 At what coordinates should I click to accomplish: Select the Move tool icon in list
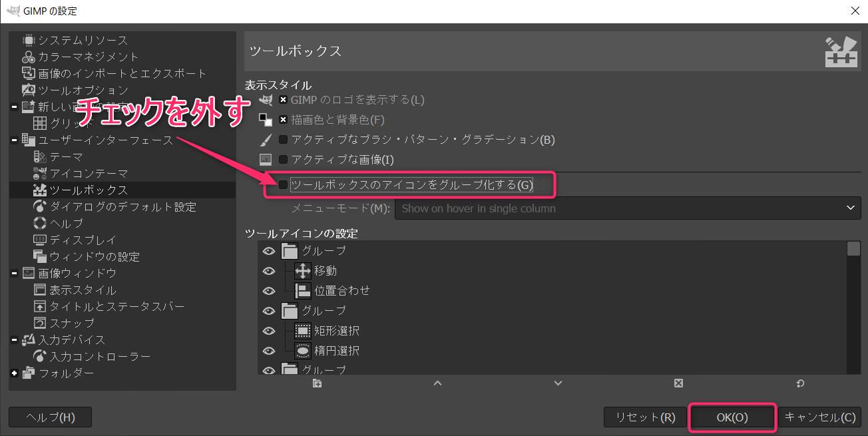pos(303,271)
